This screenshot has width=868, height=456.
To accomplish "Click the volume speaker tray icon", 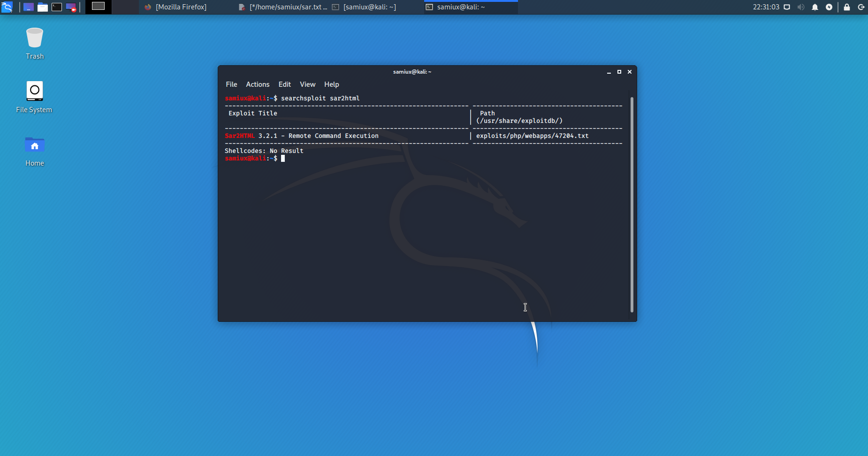I will tap(801, 7).
